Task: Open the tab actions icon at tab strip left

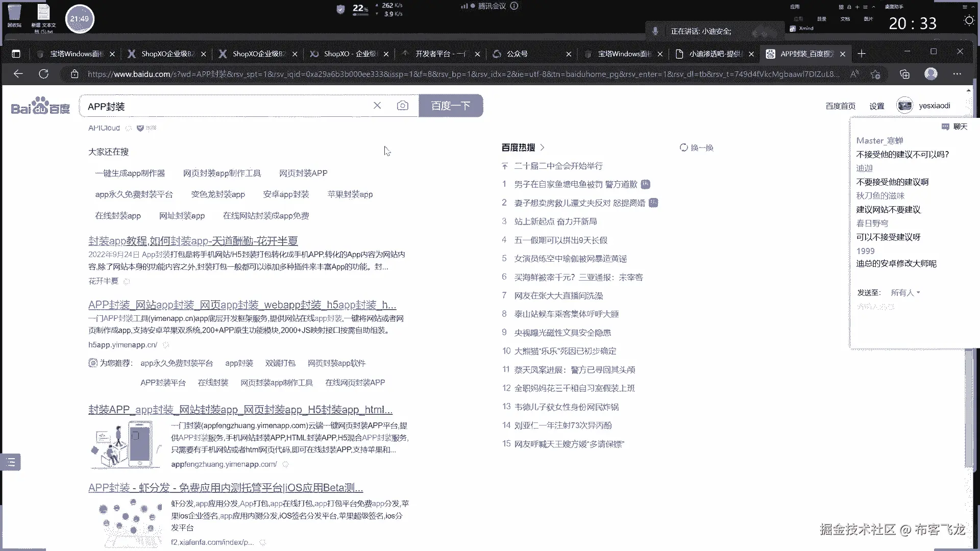Action: (16, 54)
